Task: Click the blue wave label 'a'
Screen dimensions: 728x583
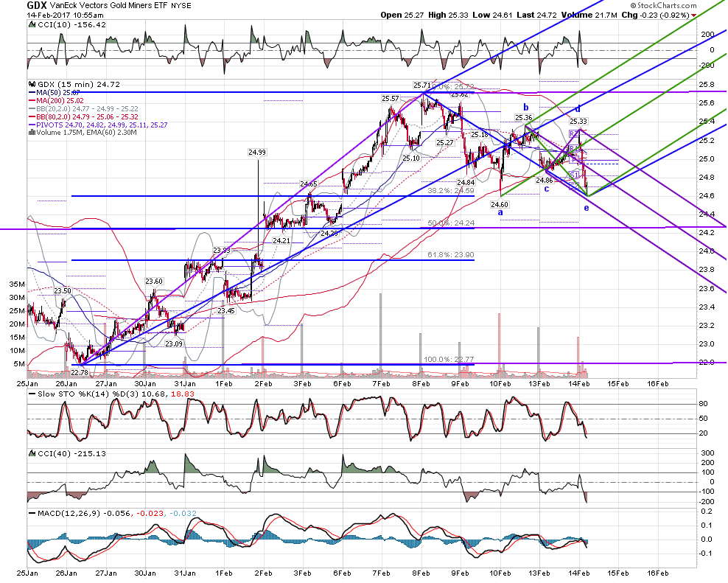Action: 500,213
